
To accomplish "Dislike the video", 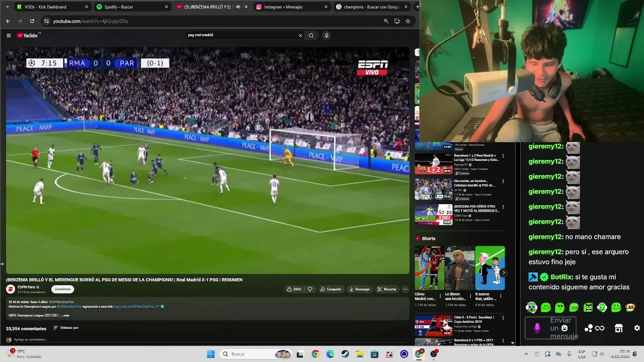I will [x=310, y=289].
